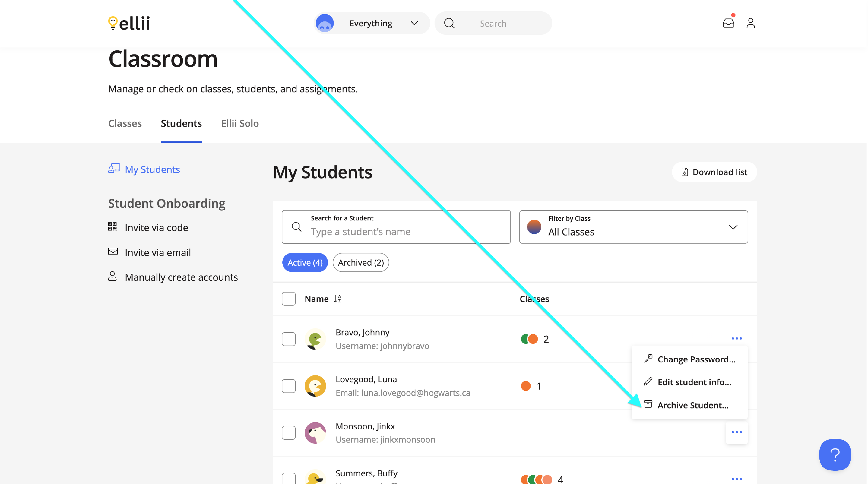This screenshot has height=484, width=868.
Task: Open the blue help question bubble
Action: pos(834,455)
